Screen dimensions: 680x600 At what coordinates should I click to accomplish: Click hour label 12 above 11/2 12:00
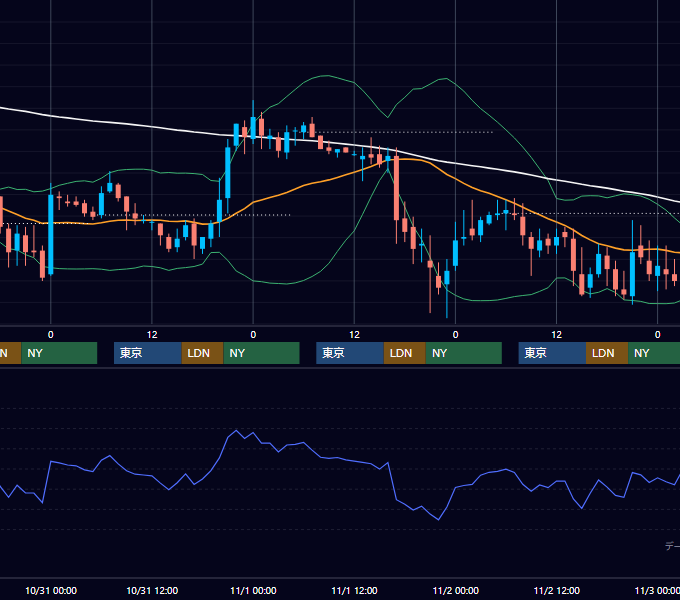coord(556,335)
